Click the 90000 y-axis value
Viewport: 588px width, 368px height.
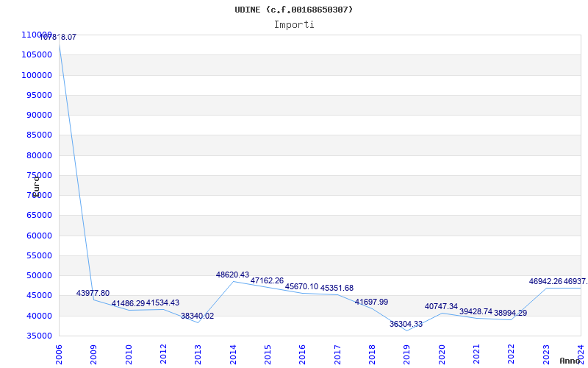(39, 115)
